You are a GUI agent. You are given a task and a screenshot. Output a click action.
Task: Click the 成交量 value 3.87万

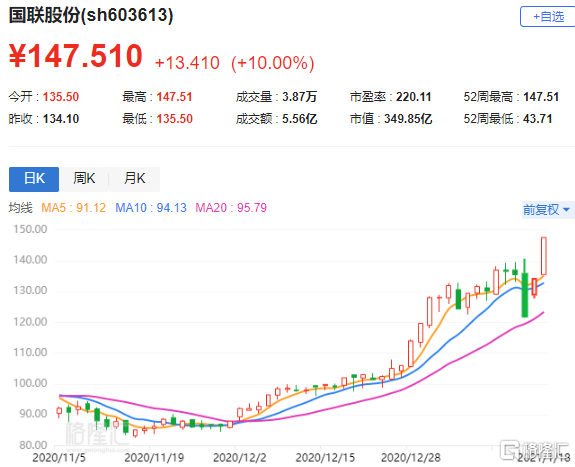(300, 97)
